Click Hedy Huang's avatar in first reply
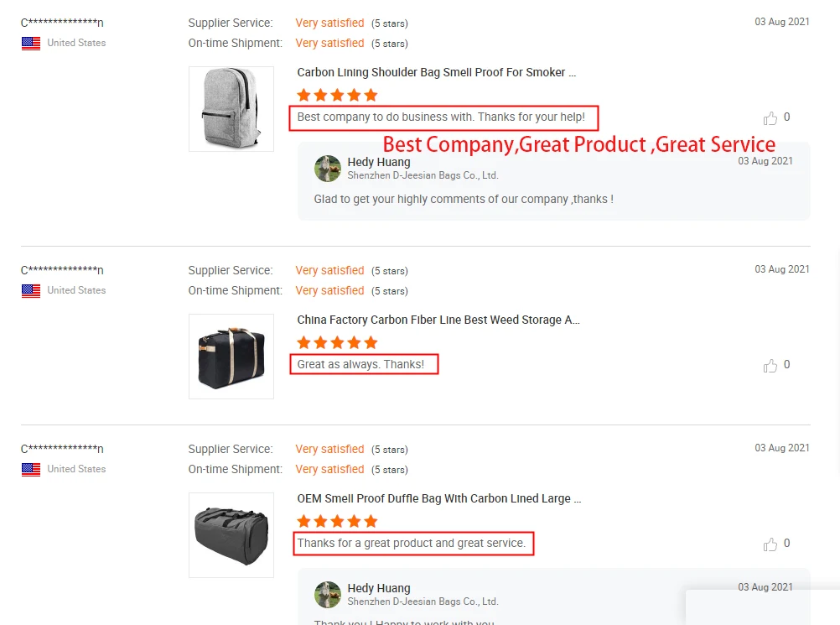840x625 pixels. [328, 169]
